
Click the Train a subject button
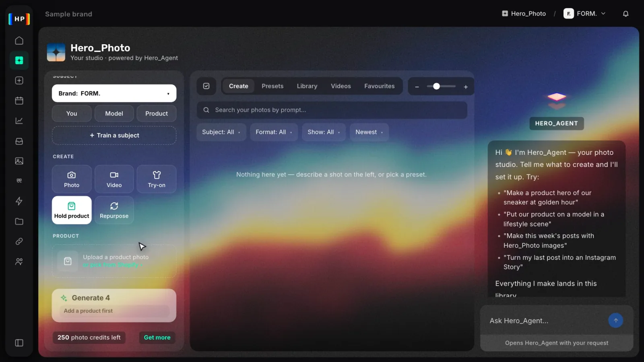114,136
